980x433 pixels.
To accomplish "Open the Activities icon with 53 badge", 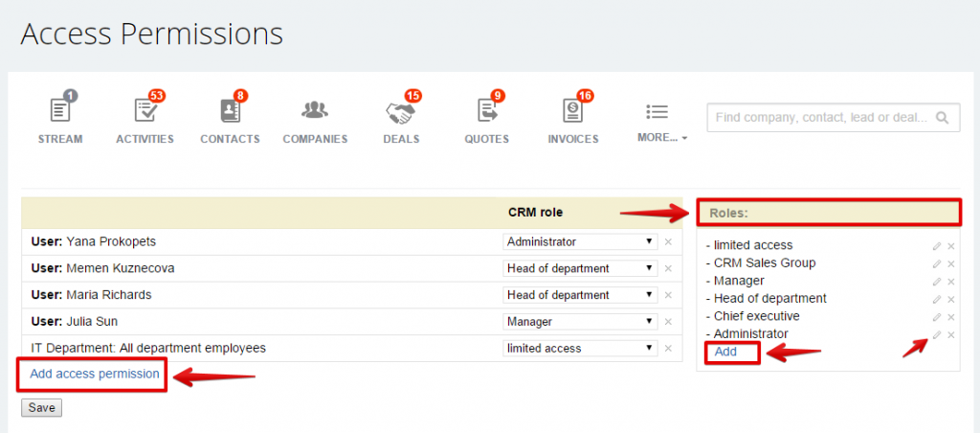I will pos(145,111).
